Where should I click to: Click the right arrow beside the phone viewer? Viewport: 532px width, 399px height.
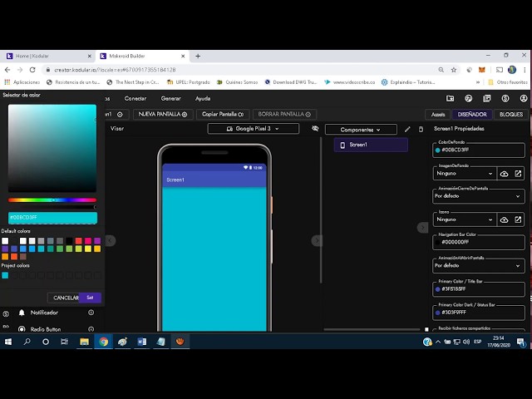coord(317,240)
